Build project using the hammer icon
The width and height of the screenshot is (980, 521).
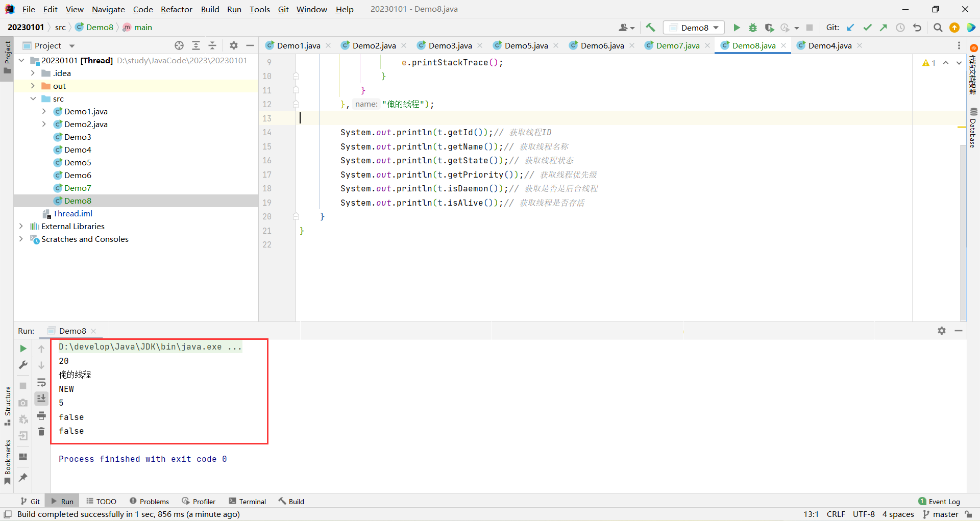(x=650, y=28)
